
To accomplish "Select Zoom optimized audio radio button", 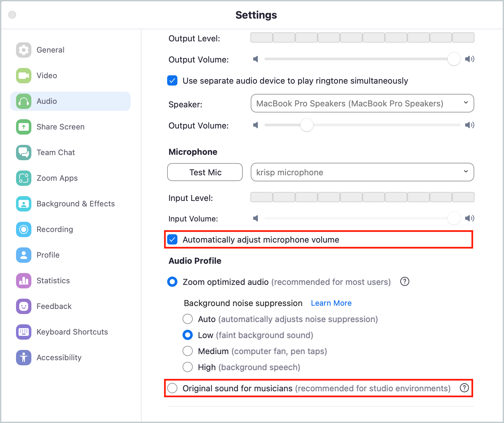I will point(172,282).
